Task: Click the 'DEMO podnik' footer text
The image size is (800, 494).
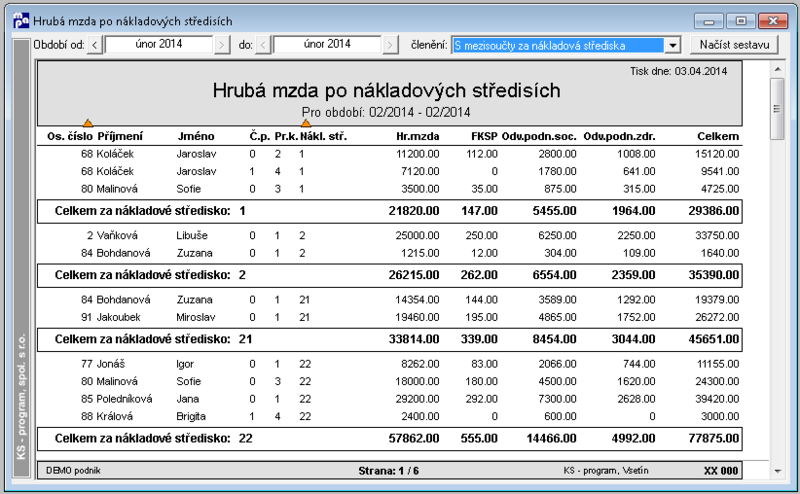Action: (73, 471)
